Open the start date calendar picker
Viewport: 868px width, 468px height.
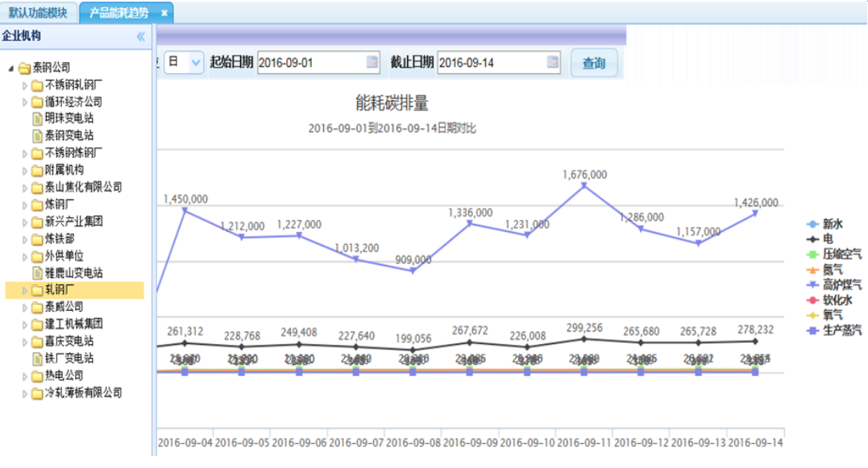[372, 63]
